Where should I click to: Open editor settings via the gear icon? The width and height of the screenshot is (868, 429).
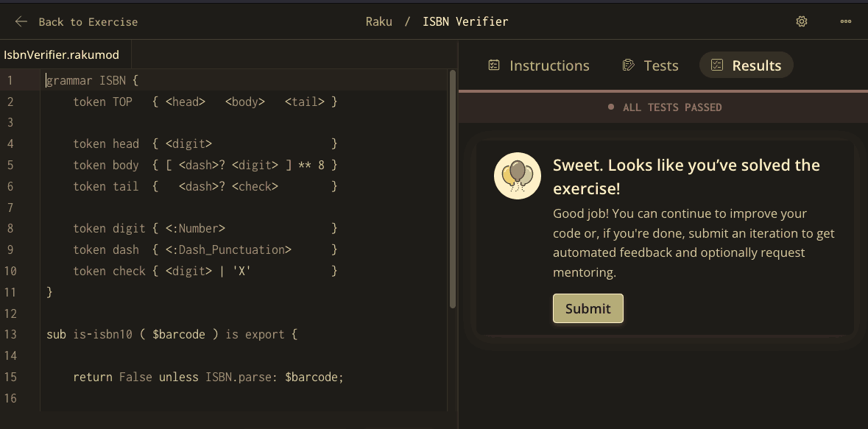click(801, 21)
